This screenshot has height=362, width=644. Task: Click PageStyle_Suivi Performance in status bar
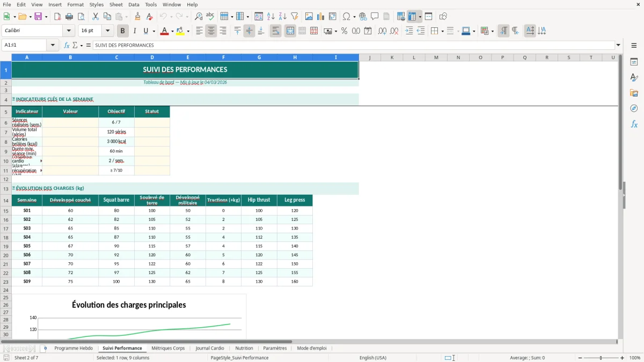[x=240, y=358]
